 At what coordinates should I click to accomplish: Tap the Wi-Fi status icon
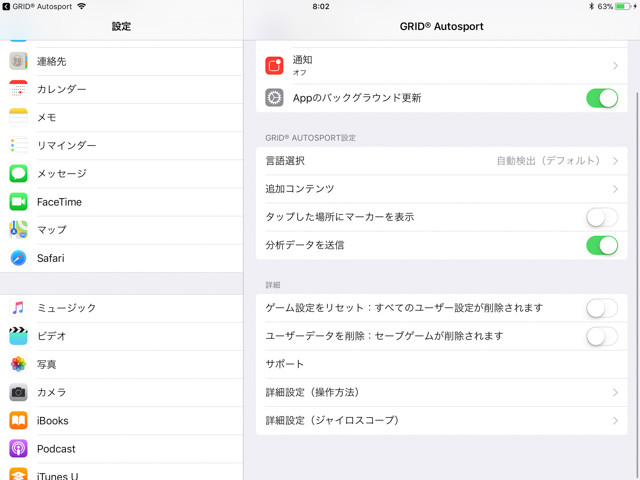point(82,6)
